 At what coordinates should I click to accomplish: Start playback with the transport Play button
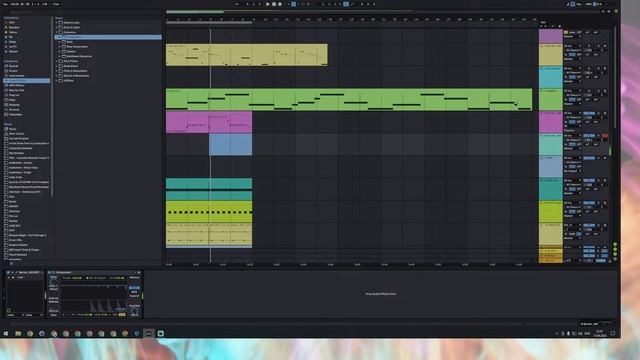tap(268, 4)
